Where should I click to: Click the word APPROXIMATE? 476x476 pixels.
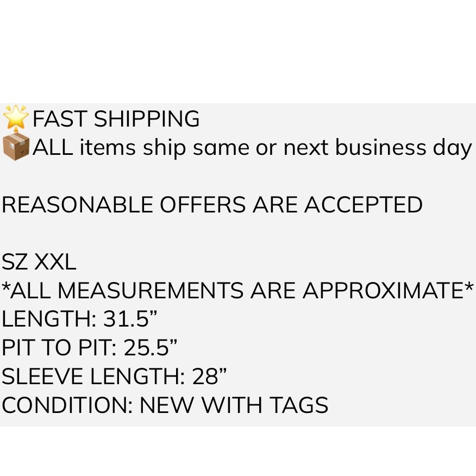(383, 290)
